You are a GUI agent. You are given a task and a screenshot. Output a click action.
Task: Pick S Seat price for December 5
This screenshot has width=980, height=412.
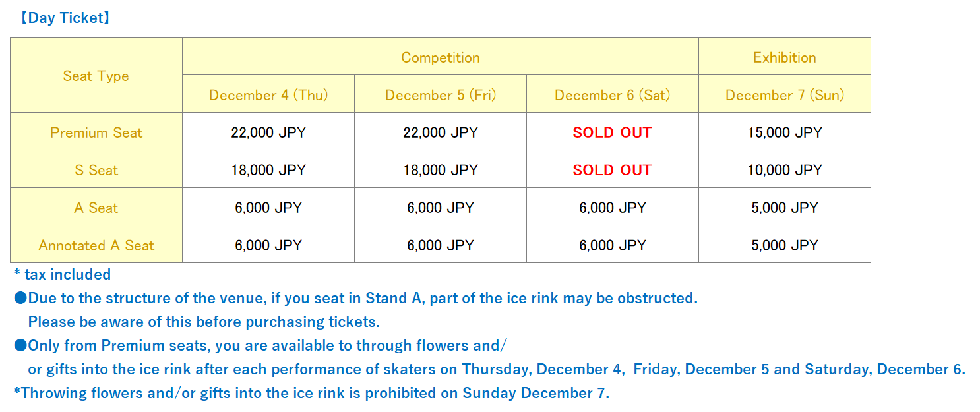click(440, 170)
